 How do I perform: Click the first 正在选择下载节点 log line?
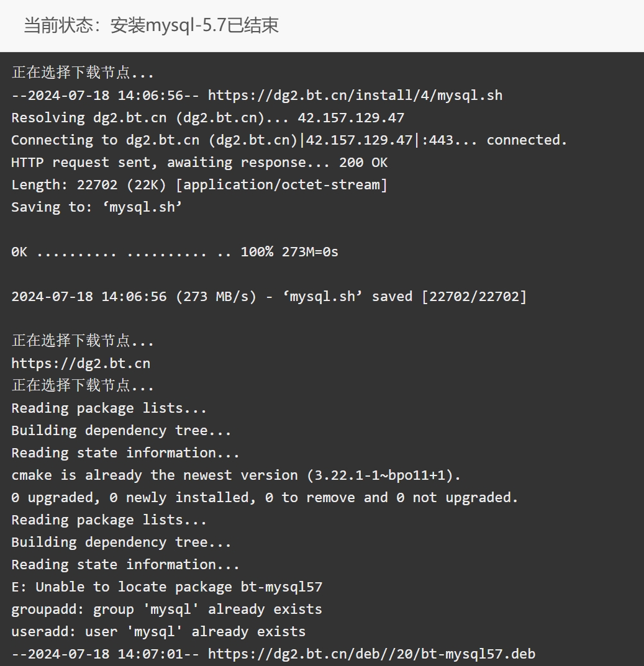tap(83, 73)
